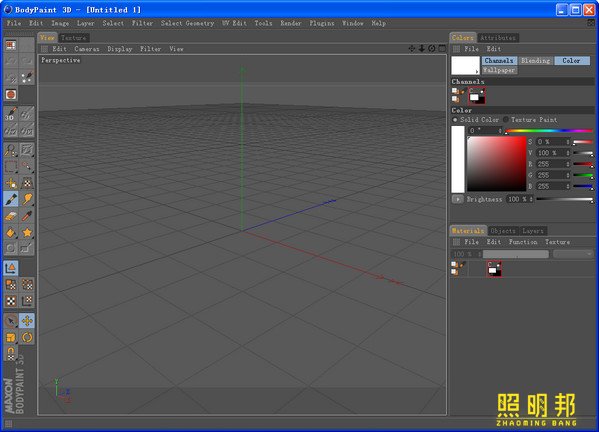
Task: Click the UV polygon checker mode icon
Action: click(11, 285)
